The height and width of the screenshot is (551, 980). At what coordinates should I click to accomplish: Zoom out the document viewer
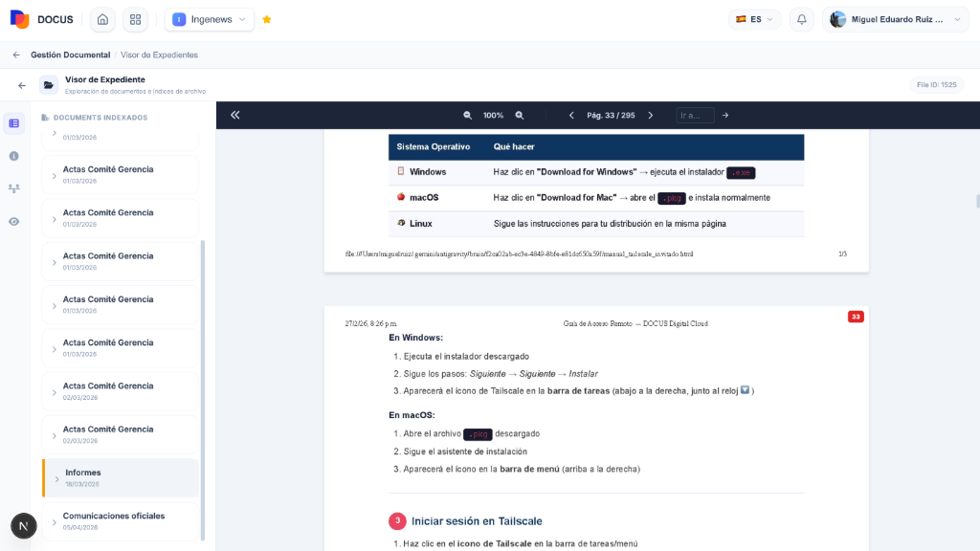[467, 116]
